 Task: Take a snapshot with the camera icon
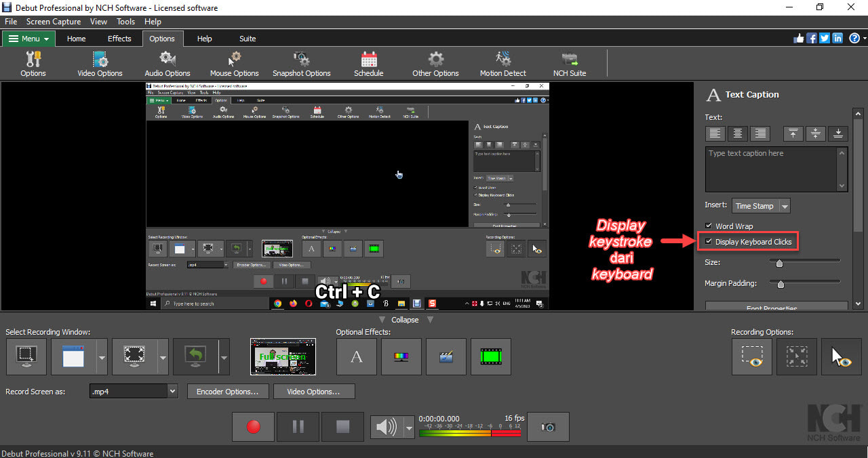pos(548,427)
